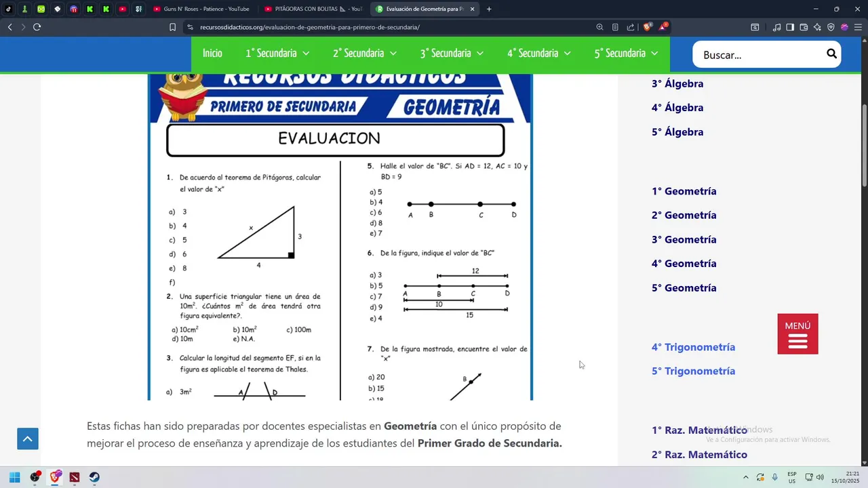This screenshot has width=868, height=488.
Task: Go to Inicio in site menu
Action: pos(212,53)
